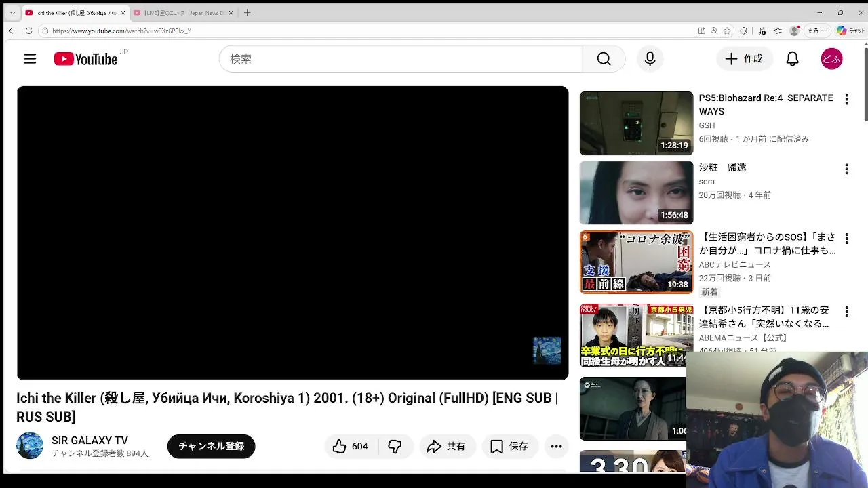
Task: Open the ABCテレビニュース channel name
Action: coord(734,264)
